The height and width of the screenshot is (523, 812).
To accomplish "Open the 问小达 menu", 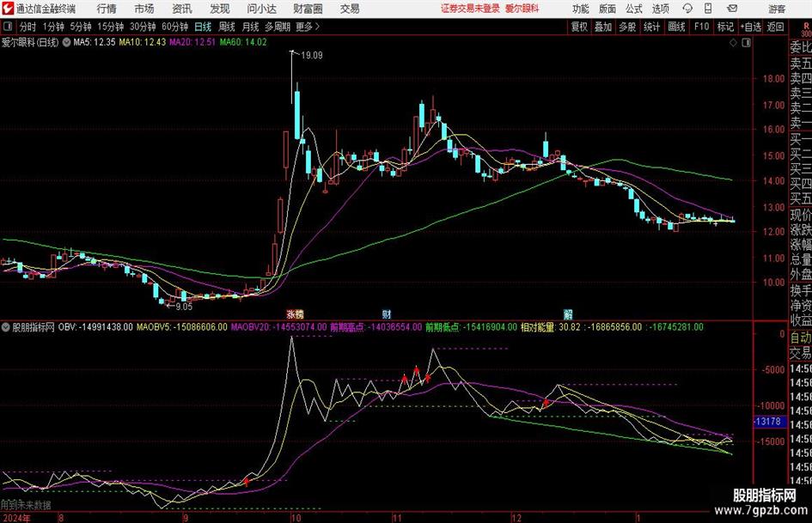I will pyautogui.click(x=261, y=9).
